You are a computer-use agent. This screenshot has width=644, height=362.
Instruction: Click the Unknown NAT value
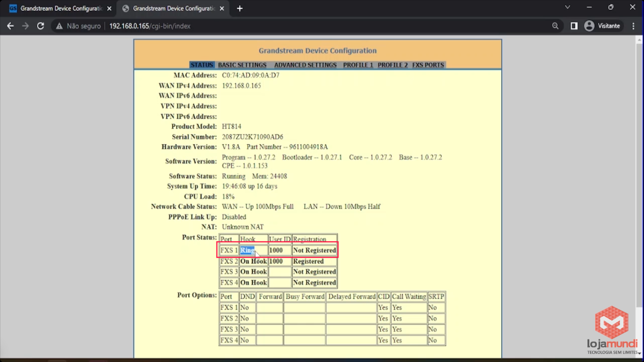tap(243, 227)
